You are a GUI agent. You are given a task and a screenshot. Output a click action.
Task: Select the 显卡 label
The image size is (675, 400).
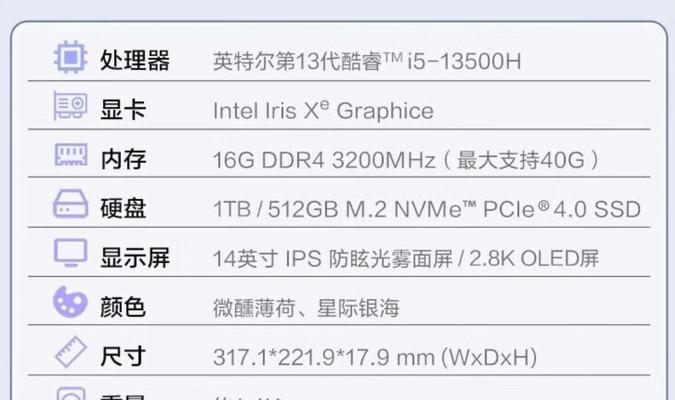(x=123, y=110)
